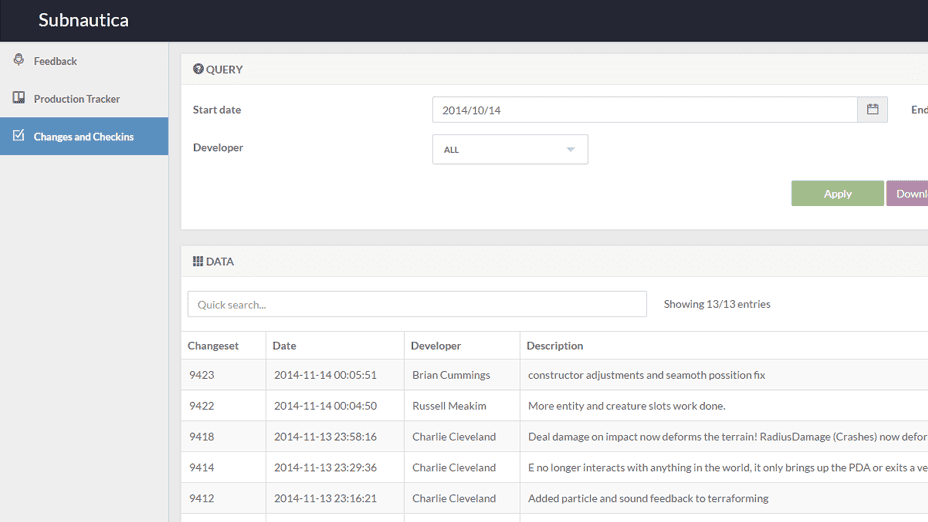Click Charlie Cleveland in row 9418
928x522 pixels.
pyautogui.click(x=454, y=436)
